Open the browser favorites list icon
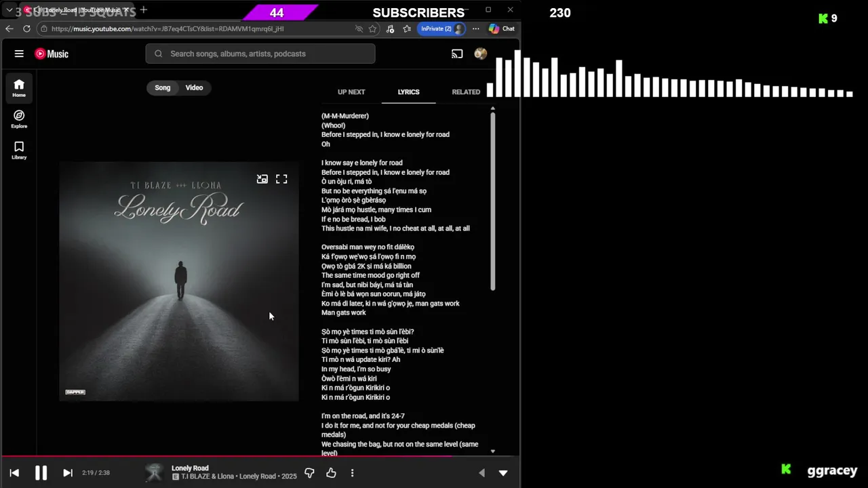This screenshot has height=488, width=868. [x=407, y=28]
